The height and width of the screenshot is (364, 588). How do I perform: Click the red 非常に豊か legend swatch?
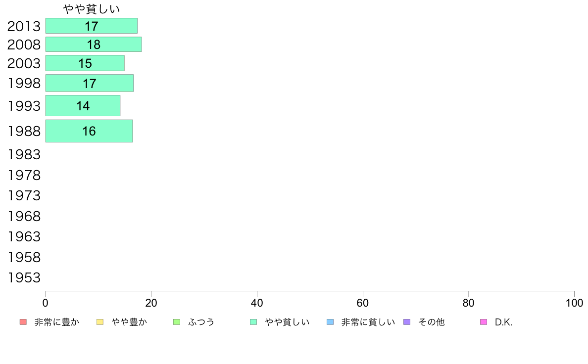(x=23, y=322)
